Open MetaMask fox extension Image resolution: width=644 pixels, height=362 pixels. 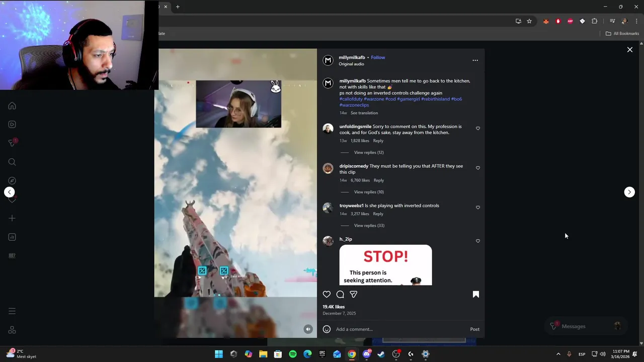(x=546, y=21)
